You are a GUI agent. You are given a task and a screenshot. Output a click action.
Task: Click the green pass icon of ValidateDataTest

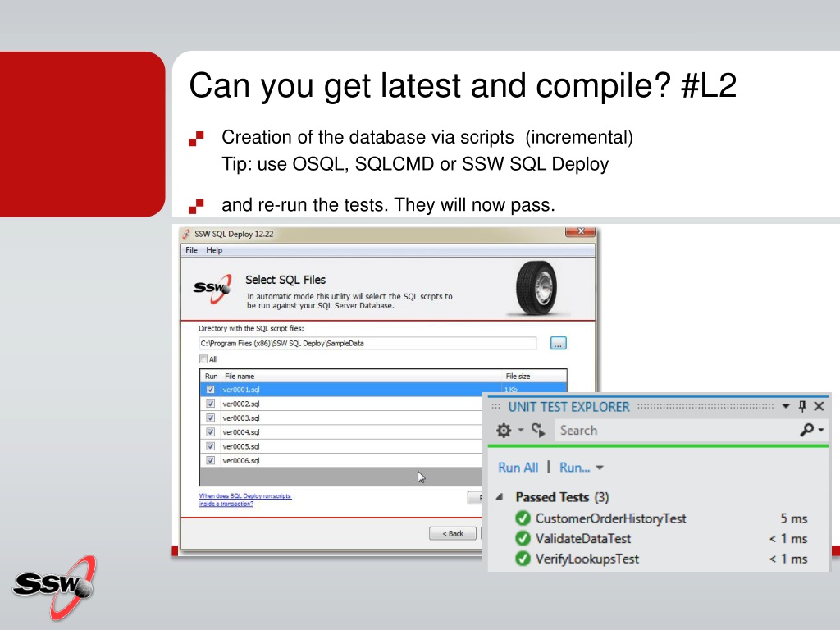click(523, 539)
